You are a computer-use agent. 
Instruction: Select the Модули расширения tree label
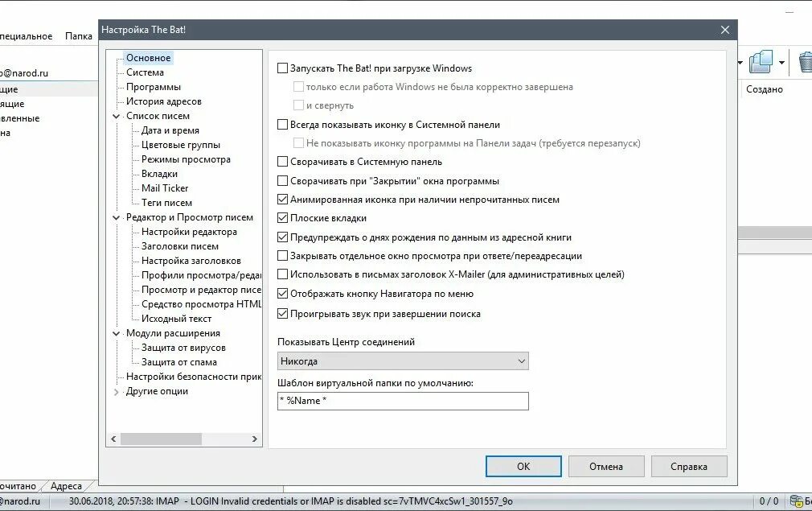[173, 334]
